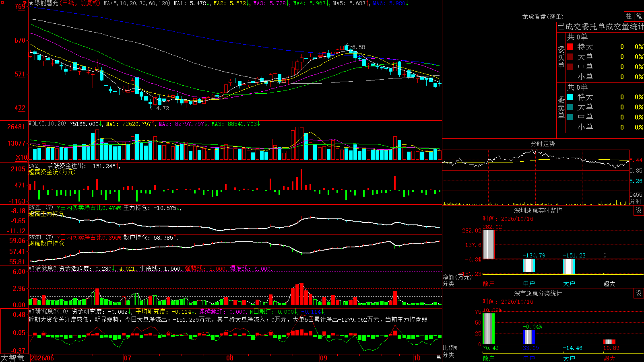This screenshot has width=644, height=362.
Task: Click the (日线, 前复权) period label
Action: tap(80, 3)
